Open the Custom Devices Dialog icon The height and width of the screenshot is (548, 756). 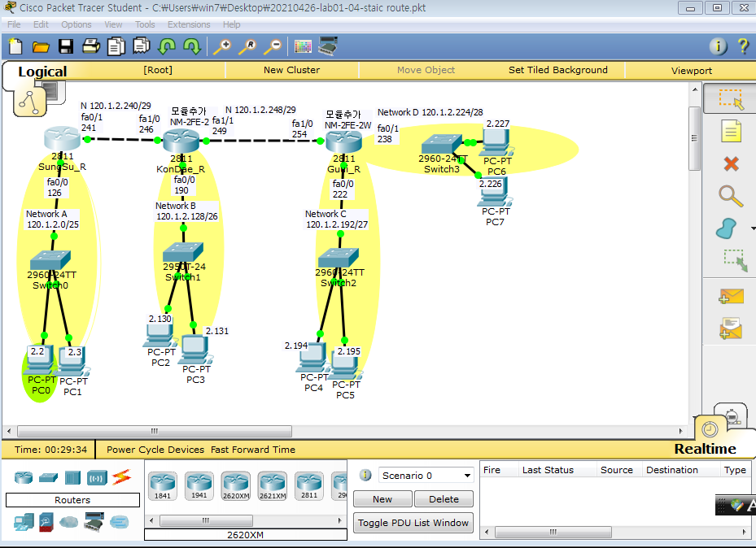[x=328, y=46]
